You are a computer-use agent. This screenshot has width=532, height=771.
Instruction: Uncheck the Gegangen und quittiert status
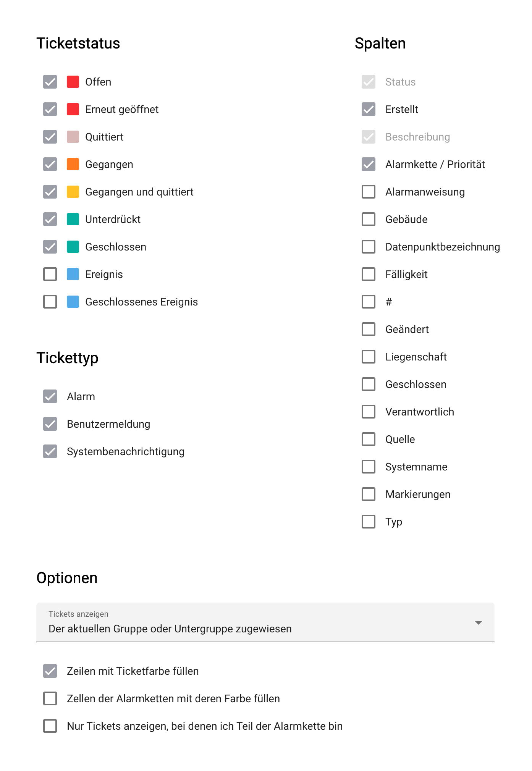pyautogui.click(x=50, y=192)
